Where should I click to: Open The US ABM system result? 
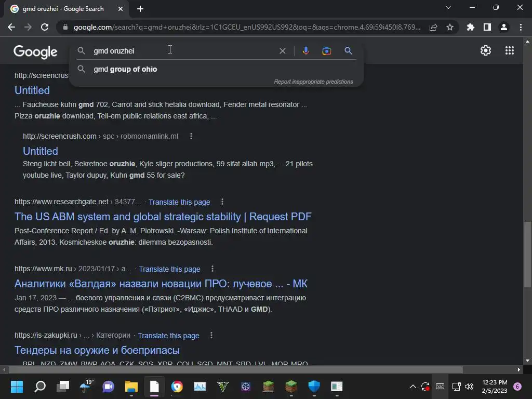163,217
